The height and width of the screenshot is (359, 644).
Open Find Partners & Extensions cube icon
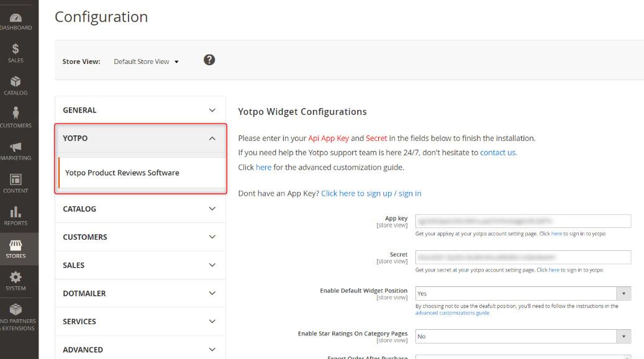[16, 309]
